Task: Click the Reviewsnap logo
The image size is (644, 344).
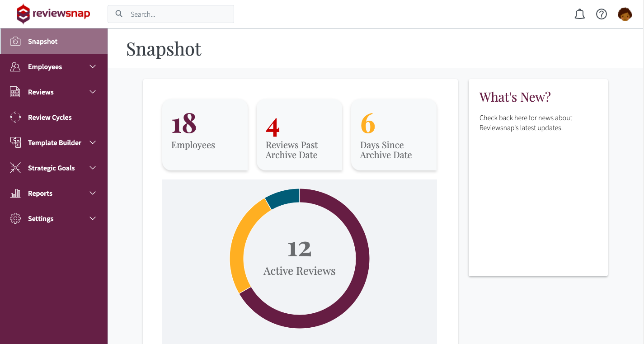Action: (53, 14)
